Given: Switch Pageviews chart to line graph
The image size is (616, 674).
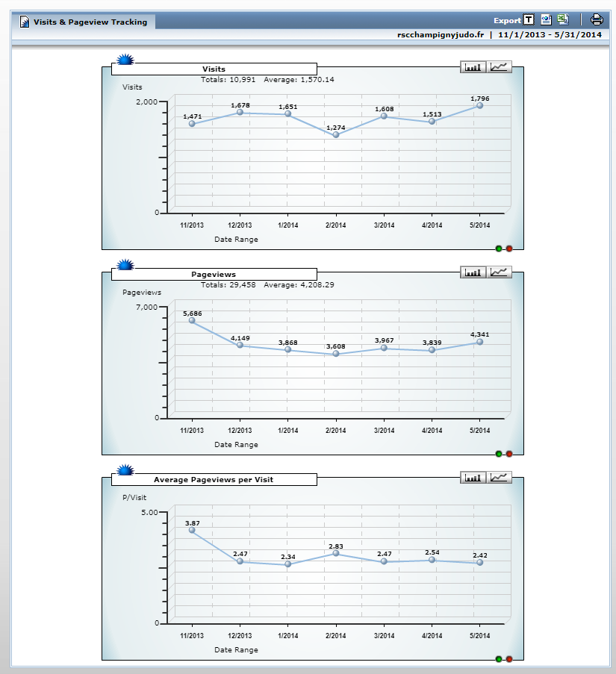Looking at the screenshot, I should 499,272.
